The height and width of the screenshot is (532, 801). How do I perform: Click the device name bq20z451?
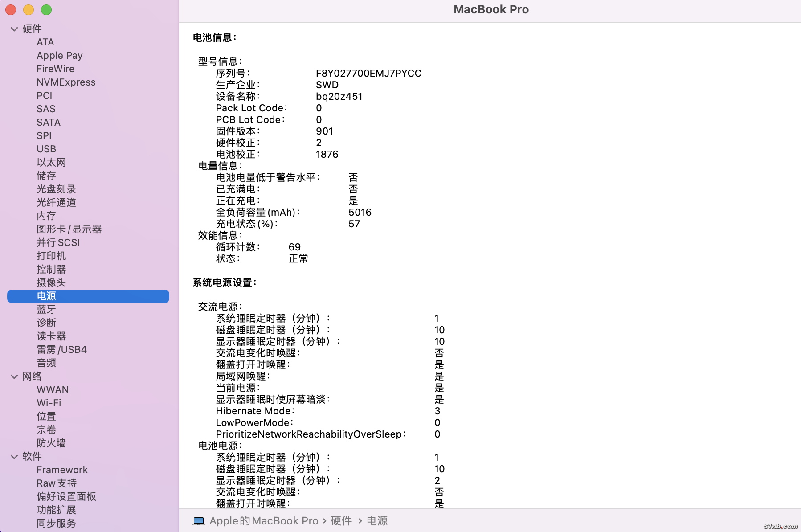tap(339, 97)
